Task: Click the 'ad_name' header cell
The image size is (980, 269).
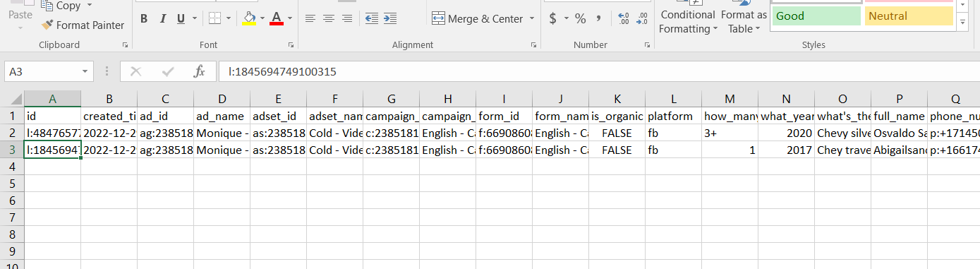Action: point(222,115)
